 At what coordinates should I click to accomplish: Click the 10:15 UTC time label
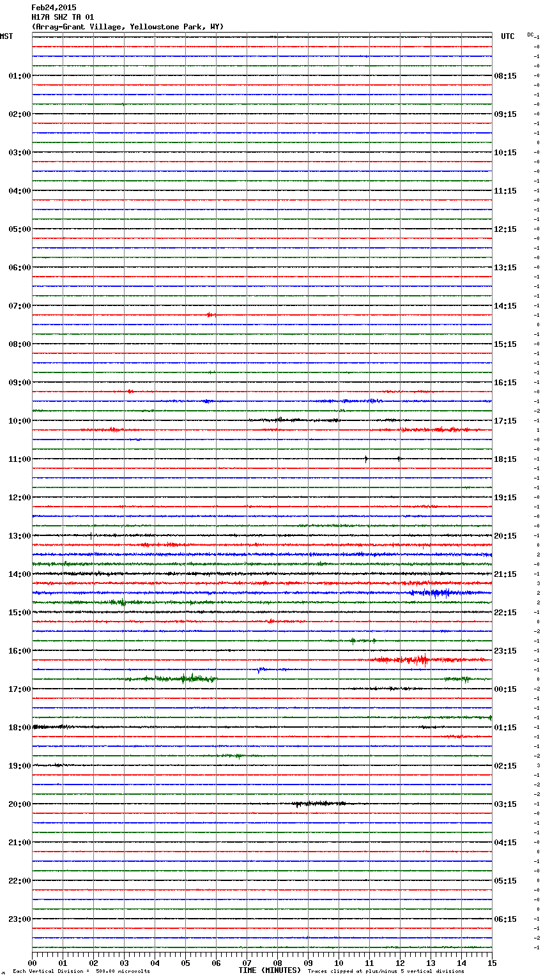[505, 153]
